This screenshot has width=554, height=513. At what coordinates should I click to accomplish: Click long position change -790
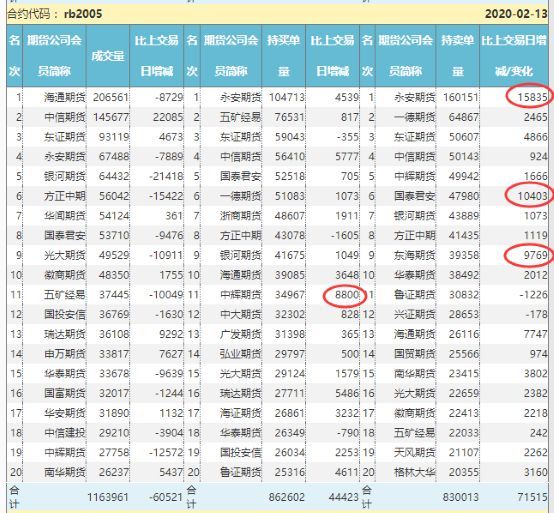click(x=348, y=432)
